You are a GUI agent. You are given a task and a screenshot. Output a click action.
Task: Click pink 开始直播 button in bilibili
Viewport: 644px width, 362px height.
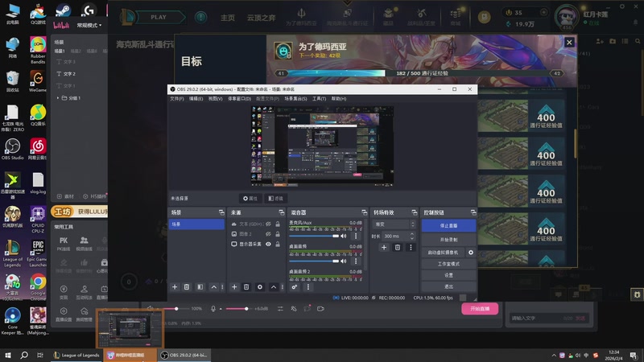(480, 309)
